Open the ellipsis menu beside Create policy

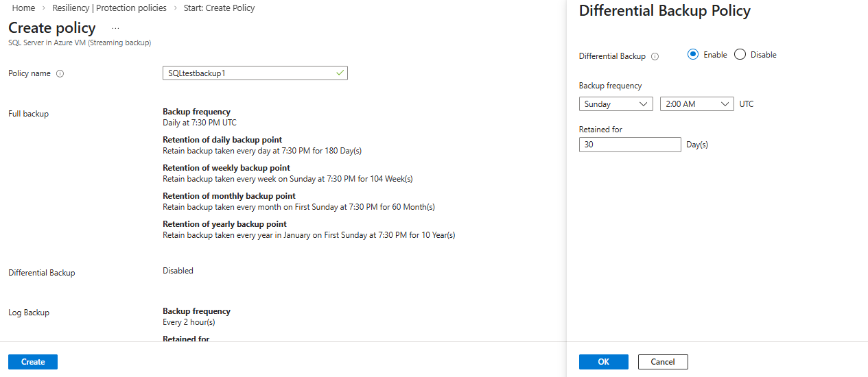pos(115,28)
